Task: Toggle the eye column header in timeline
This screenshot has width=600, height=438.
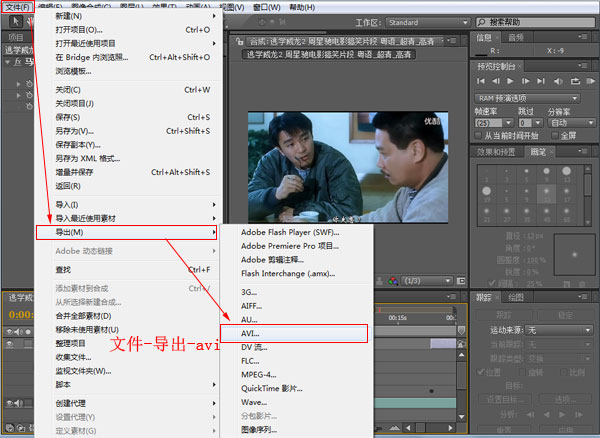Action: (x=10, y=332)
